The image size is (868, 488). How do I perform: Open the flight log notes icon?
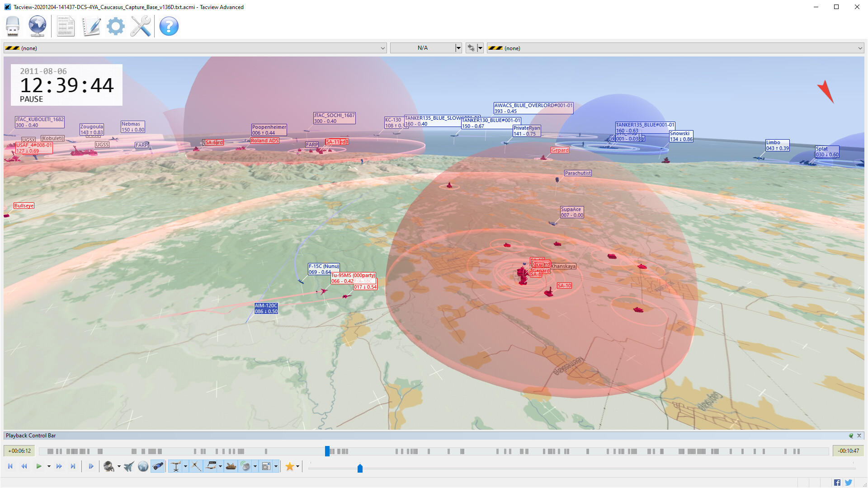click(91, 26)
